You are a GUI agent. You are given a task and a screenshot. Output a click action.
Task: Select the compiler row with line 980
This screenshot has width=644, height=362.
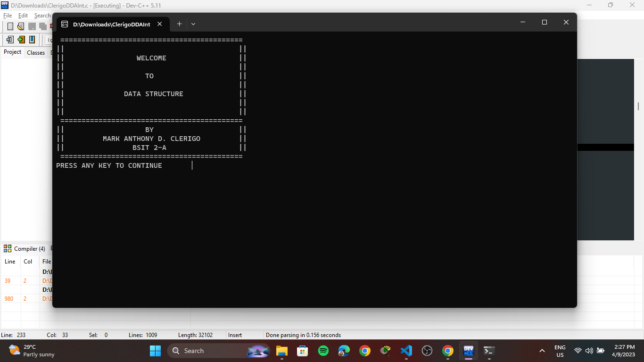point(26,298)
